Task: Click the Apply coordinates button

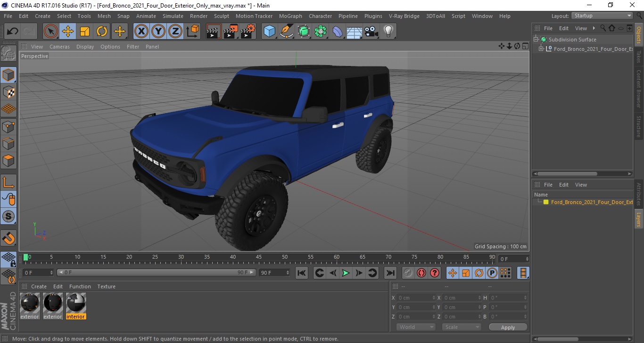Action: [x=508, y=327]
